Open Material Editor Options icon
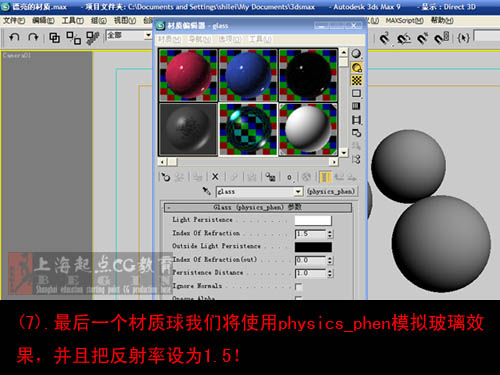The image size is (500, 375). click(x=356, y=133)
